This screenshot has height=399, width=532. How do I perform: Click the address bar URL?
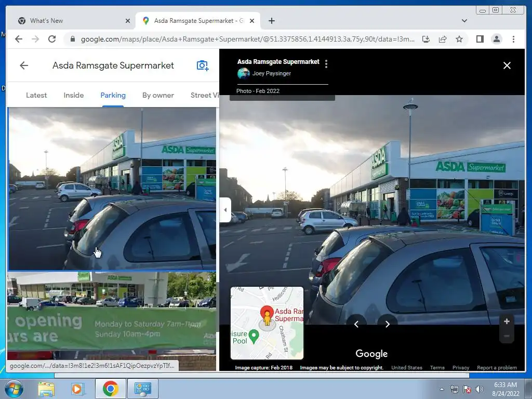click(247, 39)
